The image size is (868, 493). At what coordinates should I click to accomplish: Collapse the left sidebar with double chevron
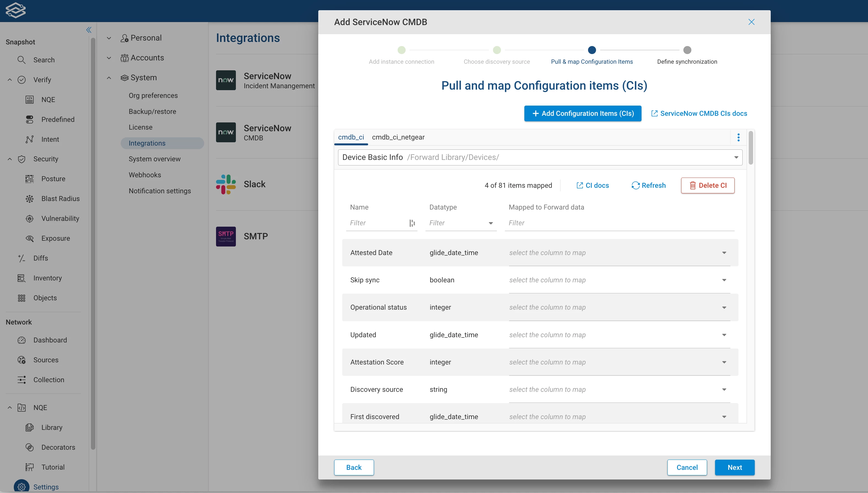coord(89,30)
